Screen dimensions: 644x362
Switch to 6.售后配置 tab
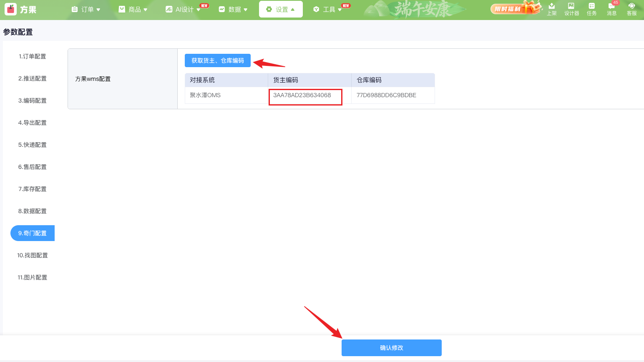pos(33,167)
